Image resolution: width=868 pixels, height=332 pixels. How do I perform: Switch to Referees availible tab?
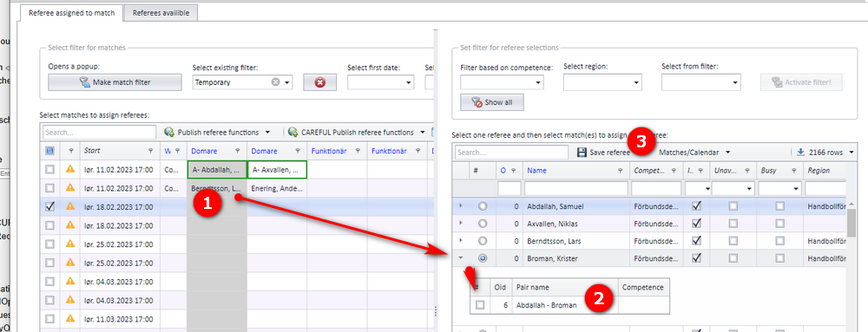click(x=161, y=13)
